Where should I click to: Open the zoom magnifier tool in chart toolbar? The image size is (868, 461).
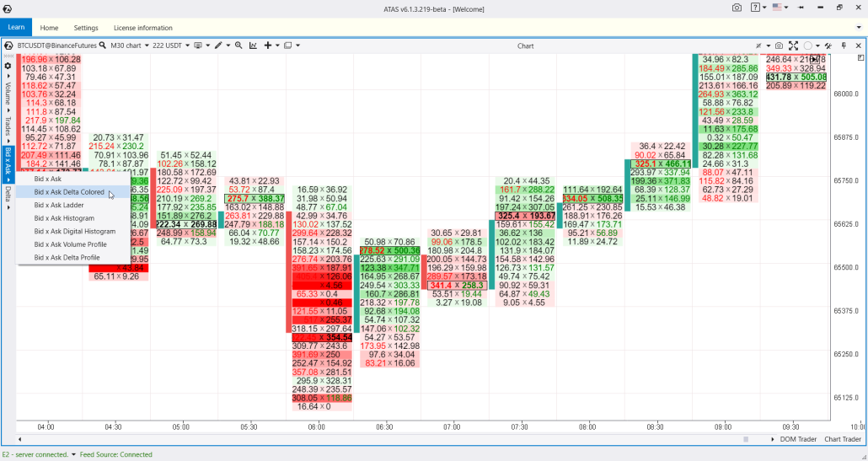click(x=238, y=46)
